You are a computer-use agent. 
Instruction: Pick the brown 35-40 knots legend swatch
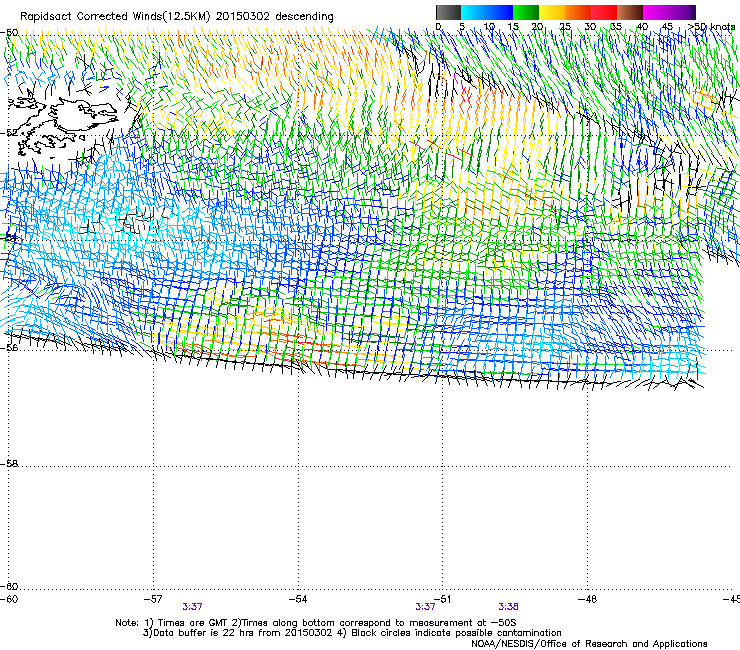click(630, 12)
